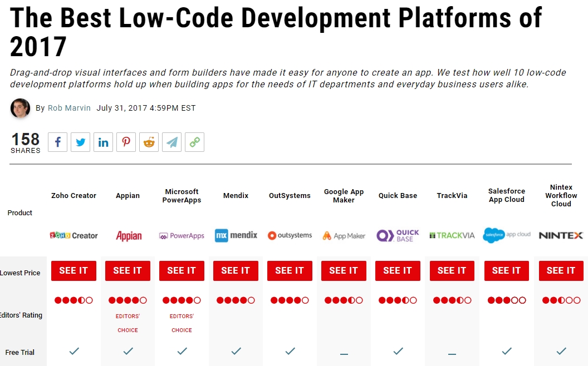Click Nintex free trial checkmark
This screenshot has height=366, width=588.
click(x=561, y=351)
